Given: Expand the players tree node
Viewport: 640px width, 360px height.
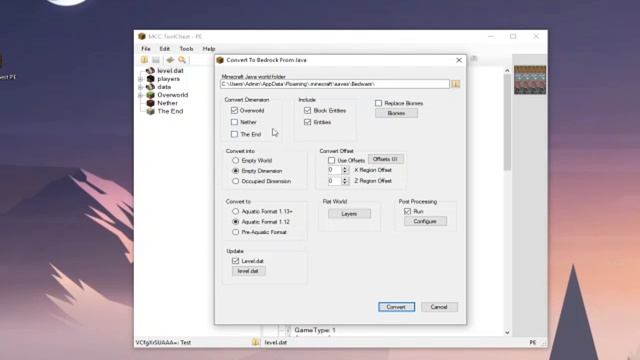Looking at the screenshot, I should [x=140, y=79].
